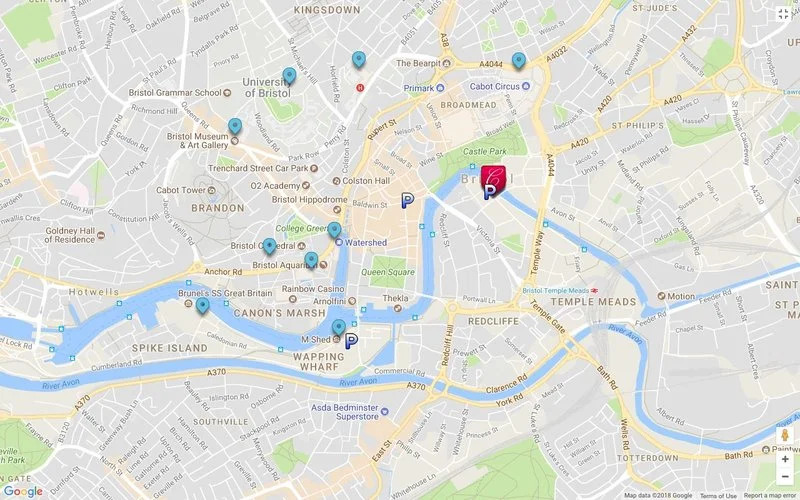This screenshot has height=500, width=800.
Task: Select blue pin above M Shed
Action: tap(339, 328)
